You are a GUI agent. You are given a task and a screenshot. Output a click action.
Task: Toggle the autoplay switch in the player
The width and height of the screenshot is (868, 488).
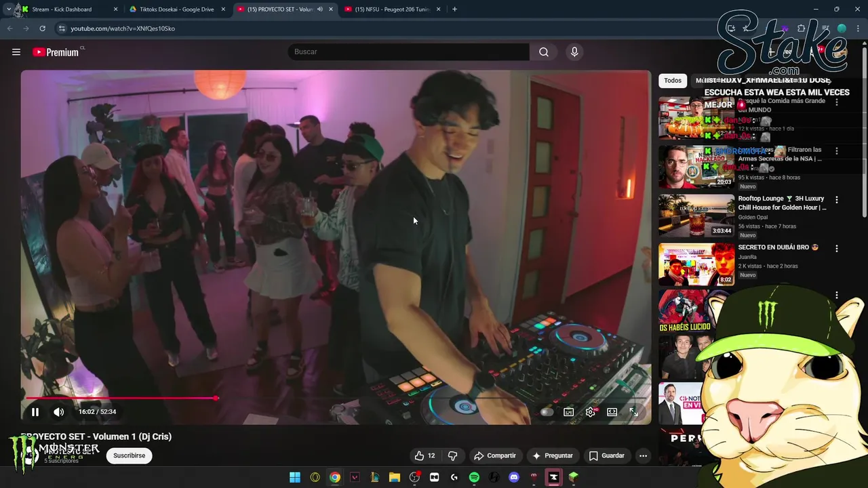pyautogui.click(x=546, y=412)
